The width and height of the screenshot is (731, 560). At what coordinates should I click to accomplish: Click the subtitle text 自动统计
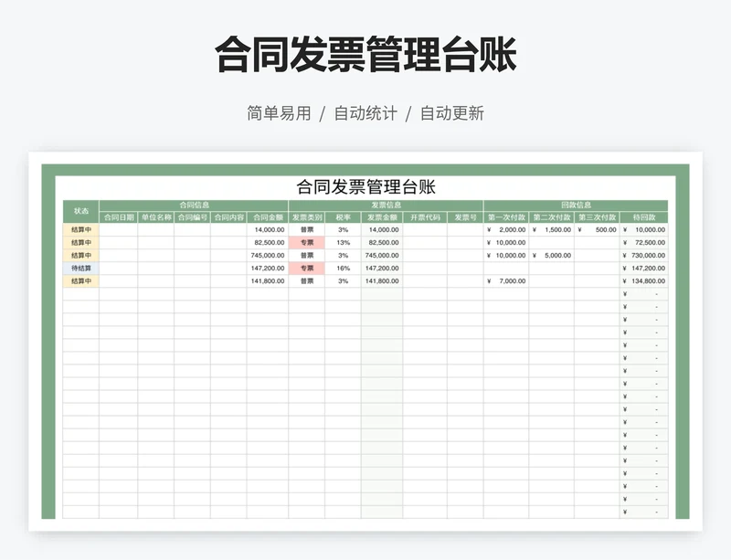coord(365,113)
